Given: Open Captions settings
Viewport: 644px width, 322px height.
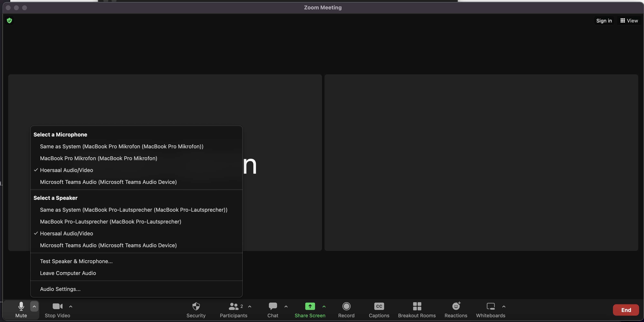Looking at the screenshot, I should (x=379, y=310).
